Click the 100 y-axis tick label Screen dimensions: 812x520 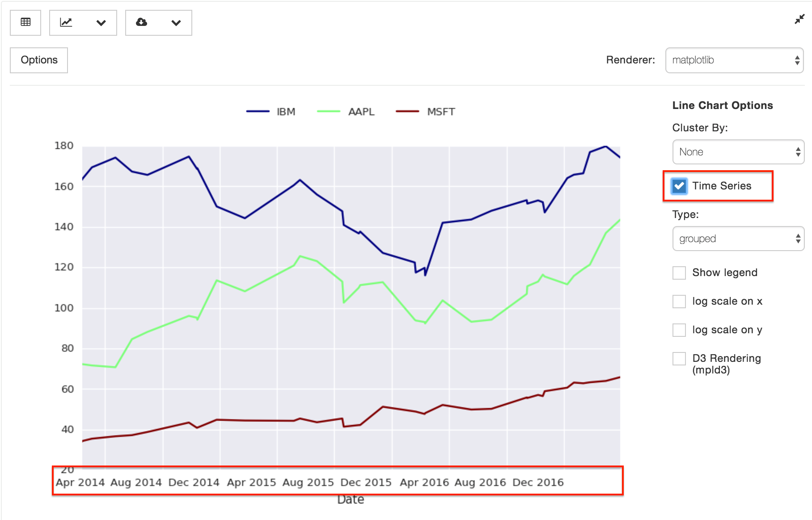[x=64, y=308]
